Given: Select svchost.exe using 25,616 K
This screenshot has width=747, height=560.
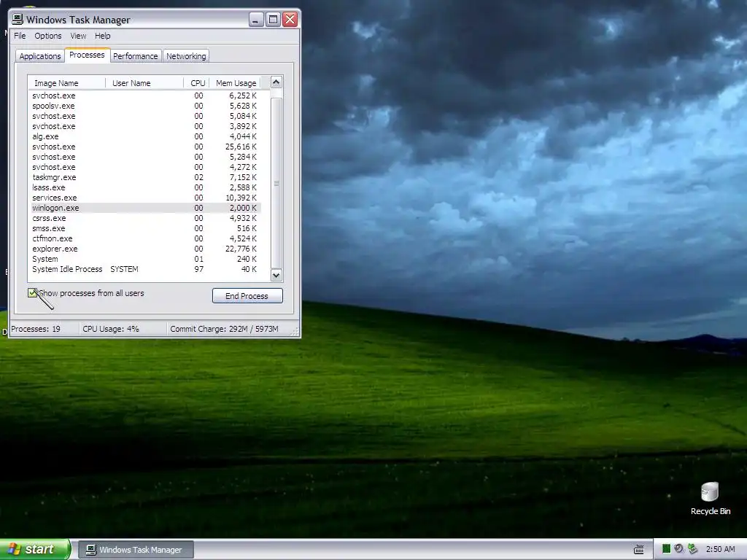Looking at the screenshot, I should coord(145,147).
